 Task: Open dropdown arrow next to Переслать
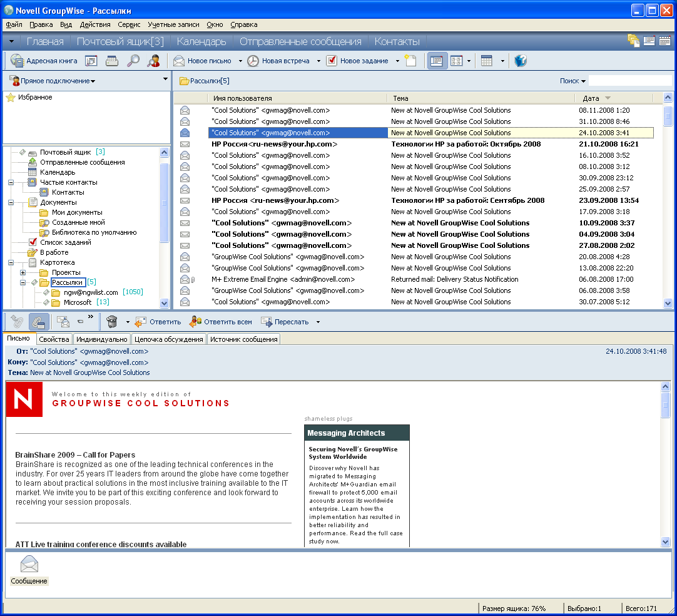tap(318, 322)
